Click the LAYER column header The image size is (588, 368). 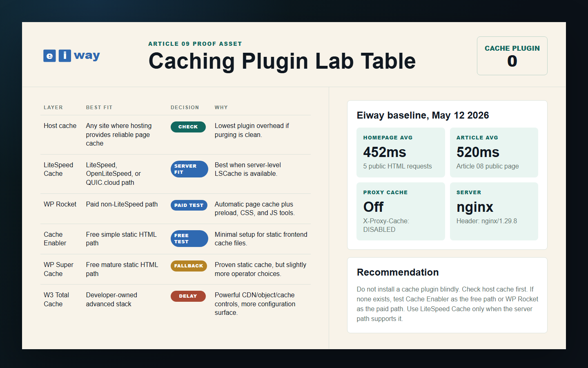[x=53, y=108]
